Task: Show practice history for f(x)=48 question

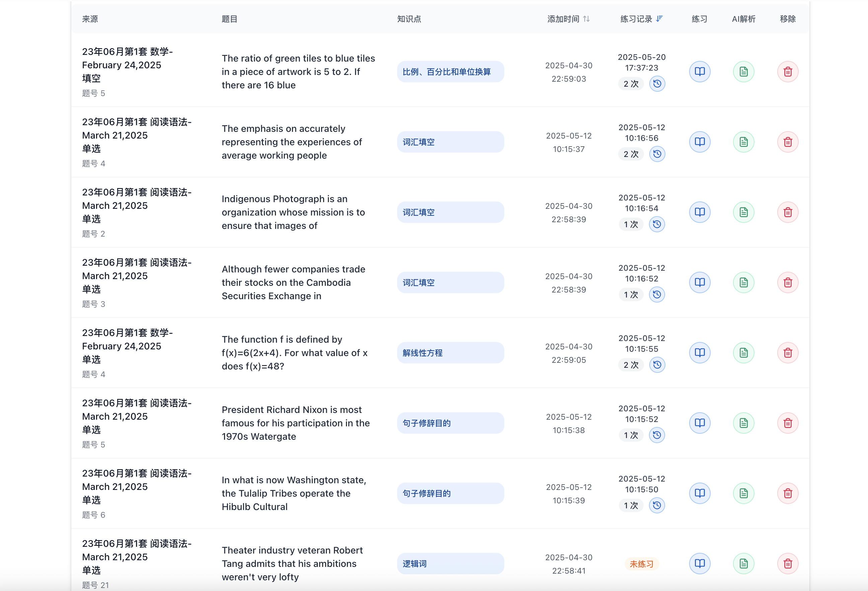Action: (657, 365)
